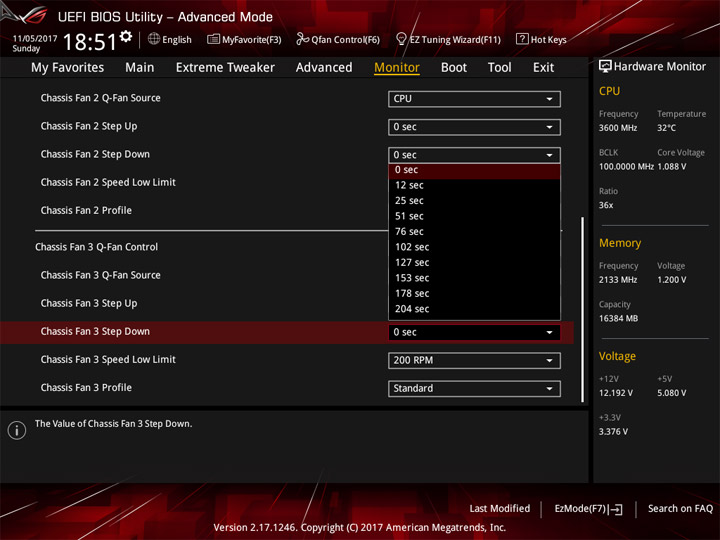The height and width of the screenshot is (540, 720).
Task: Choose 12 sec option
Action: [474, 185]
